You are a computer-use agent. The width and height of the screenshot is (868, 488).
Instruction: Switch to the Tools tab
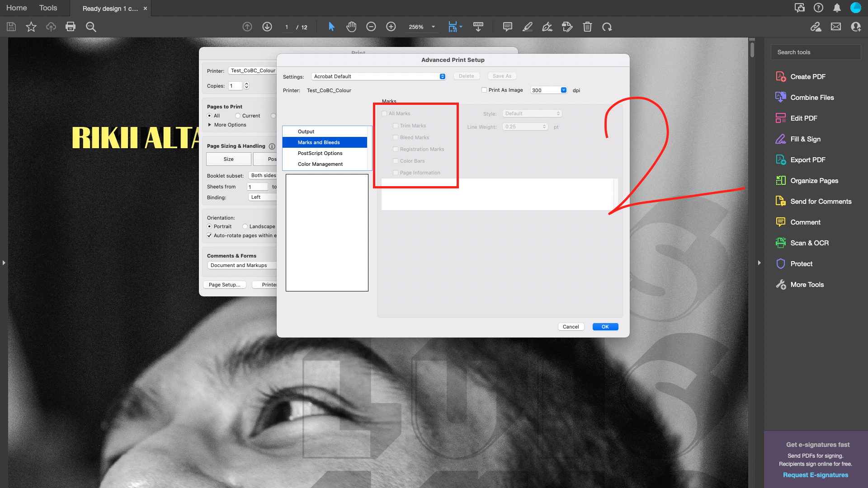[x=48, y=8]
